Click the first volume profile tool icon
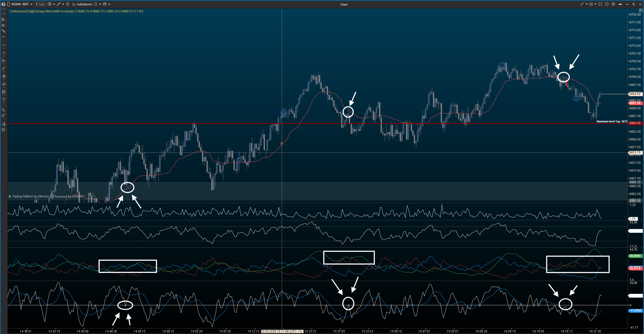644x334 pixels. pyautogui.click(x=4, y=19)
